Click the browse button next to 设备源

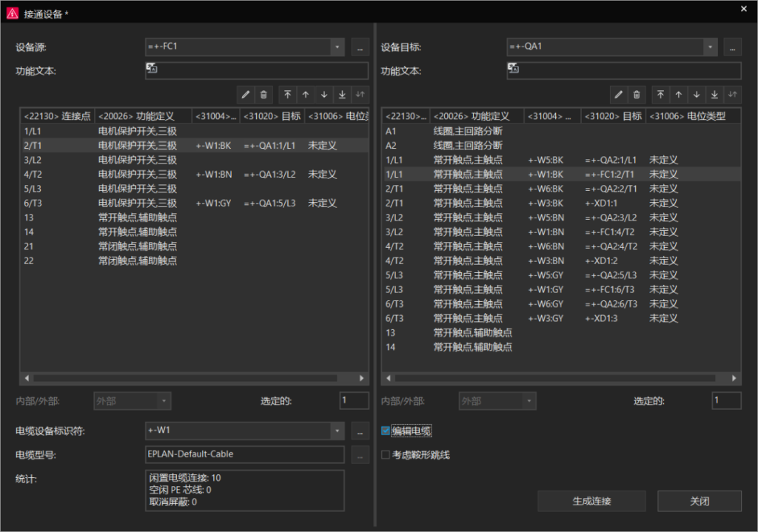tap(360, 47)
